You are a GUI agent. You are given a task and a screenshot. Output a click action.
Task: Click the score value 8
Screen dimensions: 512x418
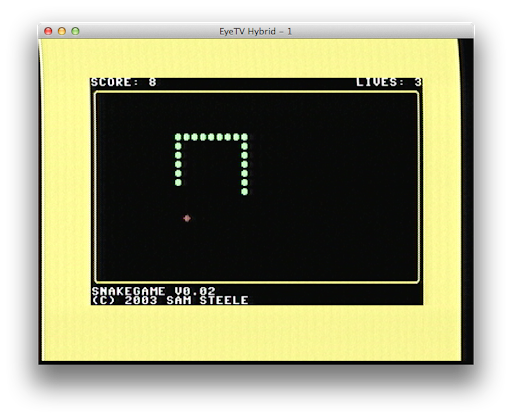click(x=152, y=82)
